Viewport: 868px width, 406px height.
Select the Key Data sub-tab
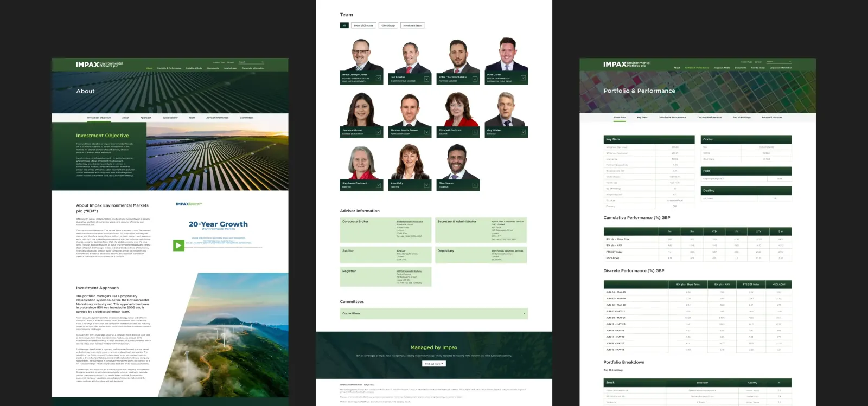[x=642, y=117]
